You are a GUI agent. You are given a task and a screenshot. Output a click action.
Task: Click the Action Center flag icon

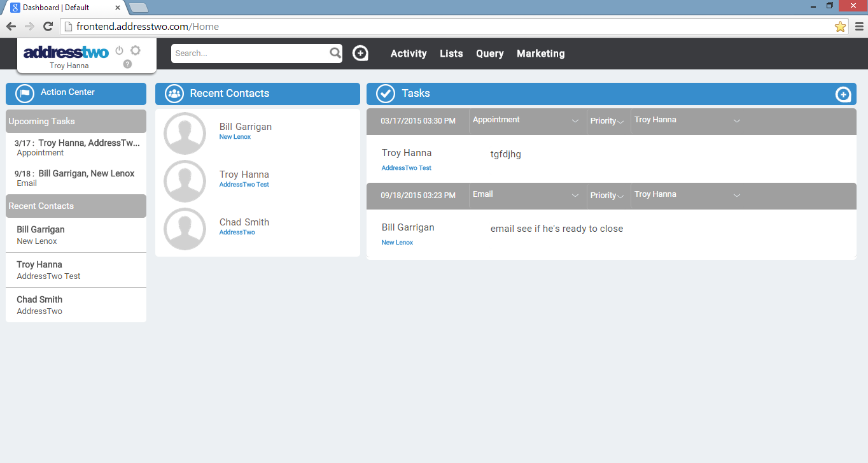pos(25,94)
